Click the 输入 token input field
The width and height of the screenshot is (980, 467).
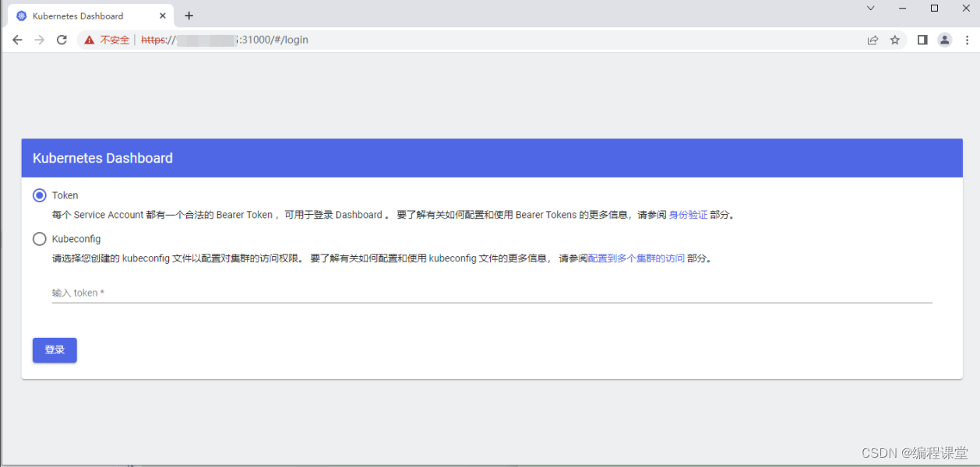[312, 293]
